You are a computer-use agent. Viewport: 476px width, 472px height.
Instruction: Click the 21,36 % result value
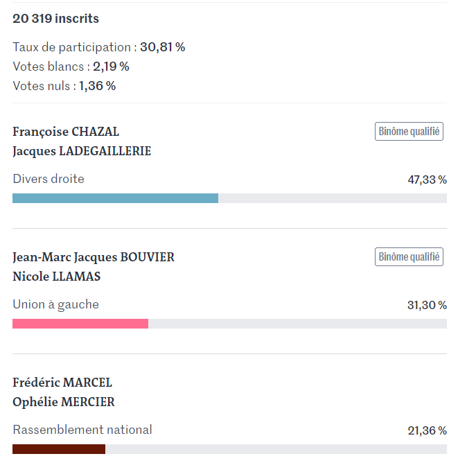click(x=427, y=430)
